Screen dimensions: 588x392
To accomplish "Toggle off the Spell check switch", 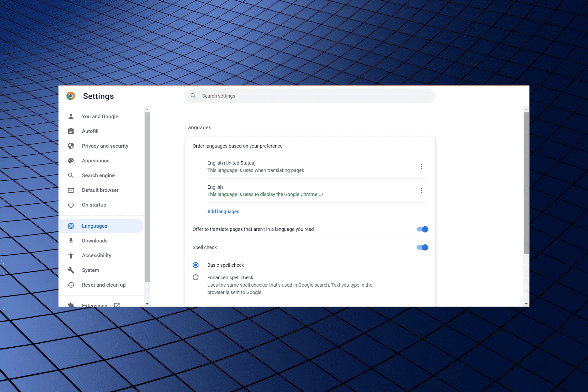I will point(421,247).
